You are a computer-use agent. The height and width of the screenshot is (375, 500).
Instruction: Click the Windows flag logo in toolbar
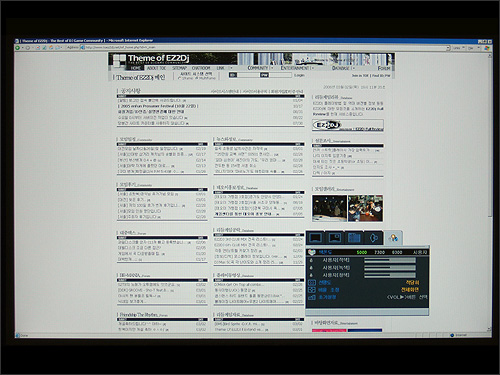coord(487,48)
